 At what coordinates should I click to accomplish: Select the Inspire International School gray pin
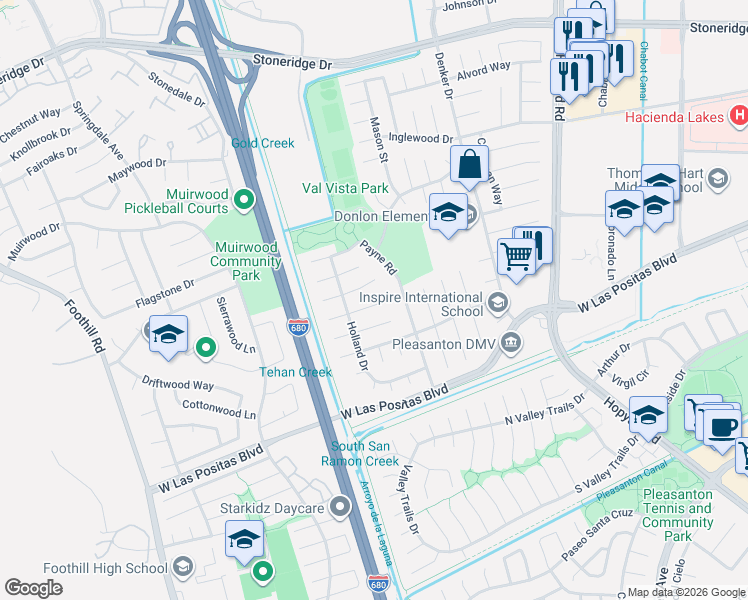pos(498,303)
